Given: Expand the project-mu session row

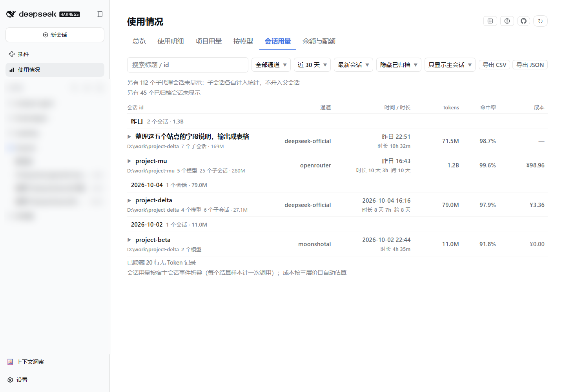Looking at the screenshot, I should 129,161.
